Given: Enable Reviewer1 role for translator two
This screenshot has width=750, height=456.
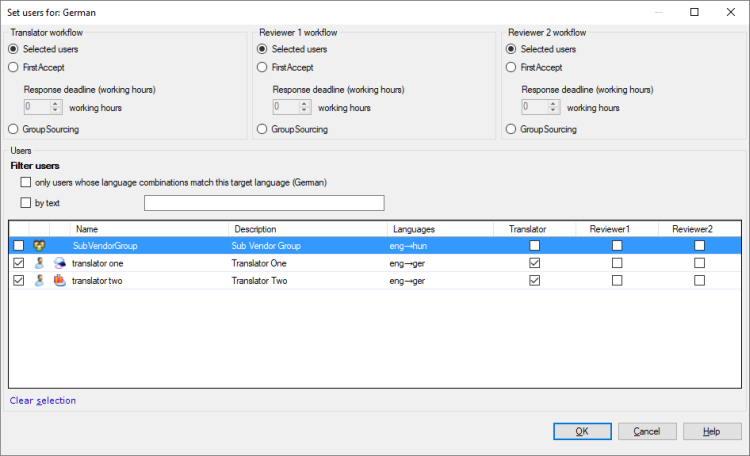Looking at the screenshot, I should pyautogui.click(x=617, y=281).
